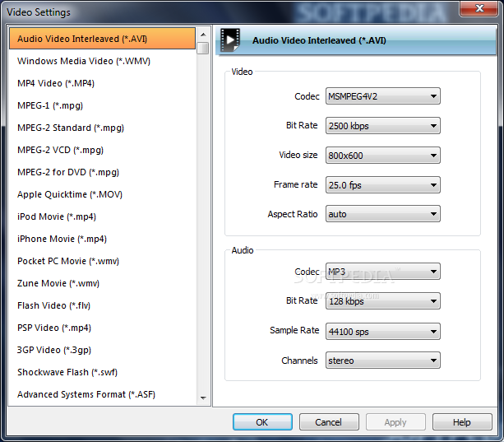
Task: Open audio Bit Rate dropdown 128 kbps
Action: pos(383,300)
